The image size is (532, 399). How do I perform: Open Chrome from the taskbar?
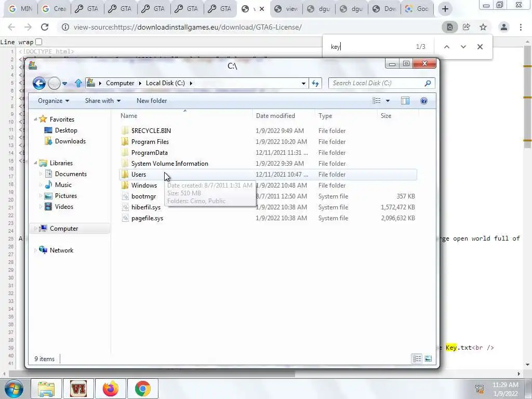pyautogui.click(x=143, y=389)
